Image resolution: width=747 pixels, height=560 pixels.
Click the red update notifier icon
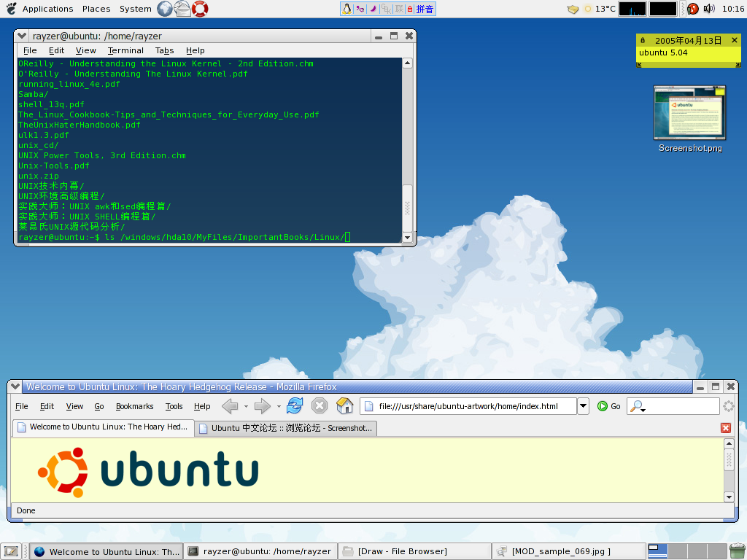click(693, 9)
